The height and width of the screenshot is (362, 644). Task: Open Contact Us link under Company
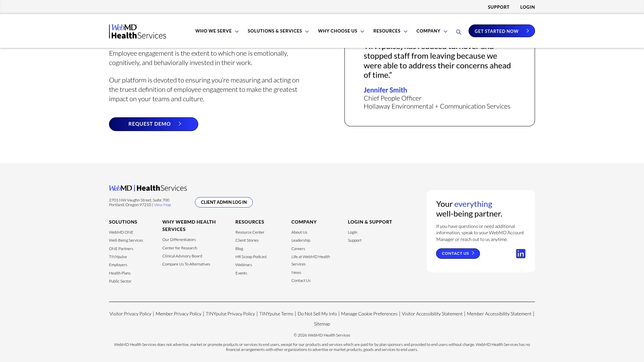301,281
